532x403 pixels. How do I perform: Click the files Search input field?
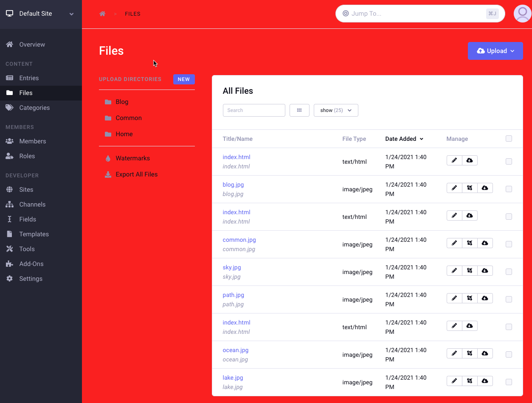pos(254,110)
